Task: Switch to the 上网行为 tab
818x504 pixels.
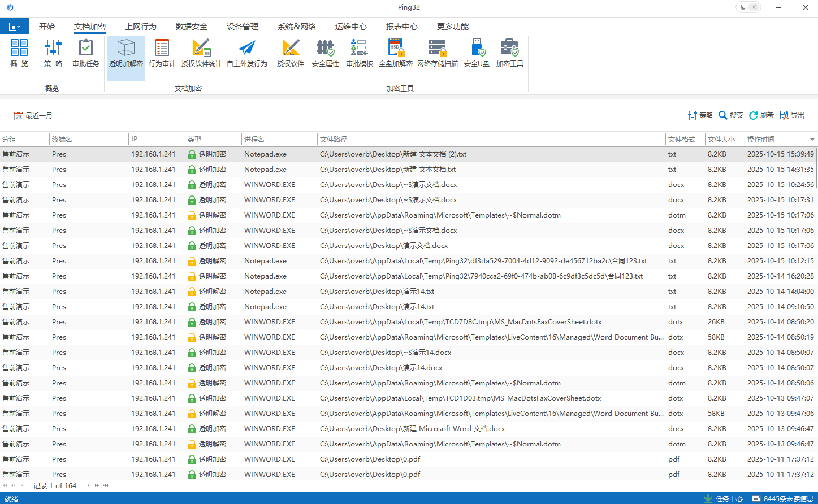Action: [141, 27]
